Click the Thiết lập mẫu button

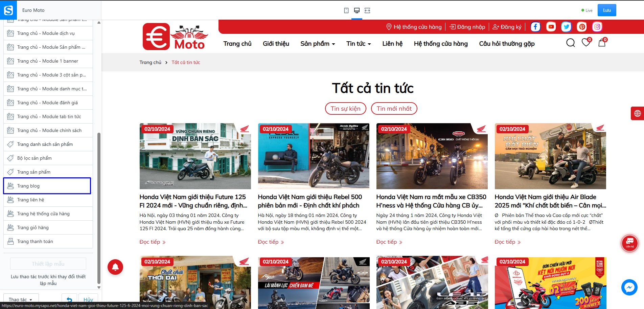(x=48, y=264)
